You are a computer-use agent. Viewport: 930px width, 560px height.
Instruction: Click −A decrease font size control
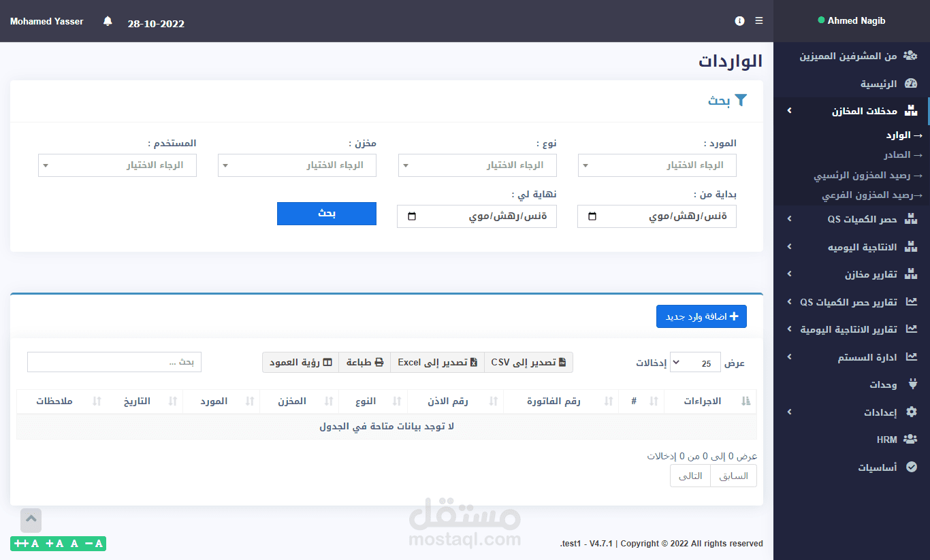pyautogui.click(x=94, y=544)
